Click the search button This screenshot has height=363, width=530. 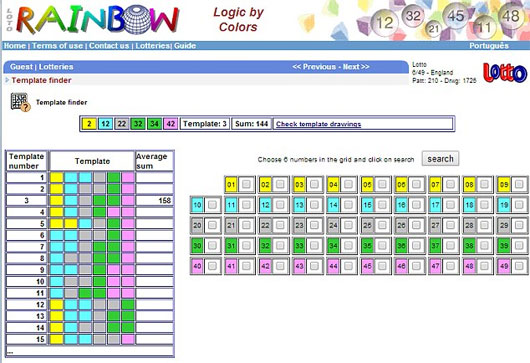tap(440, 159)
